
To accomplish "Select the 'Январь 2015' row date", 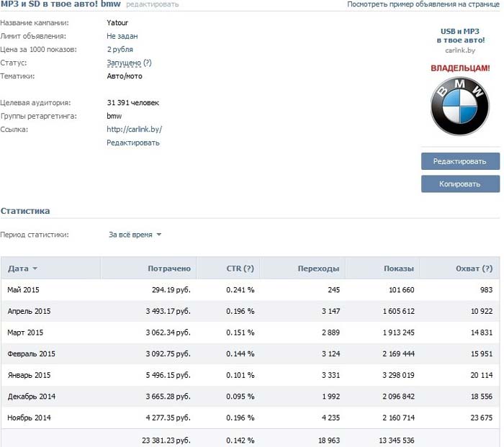I will click(x=29, y=375).
